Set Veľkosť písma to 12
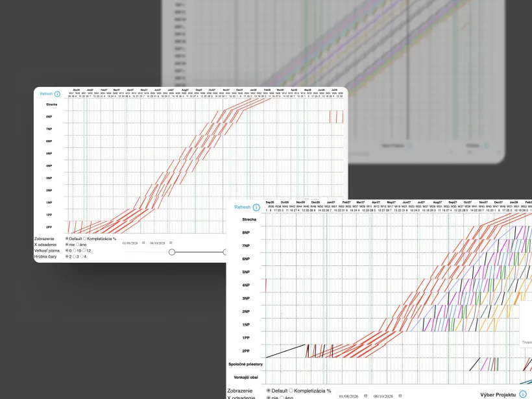 click(x=84, y=251)
